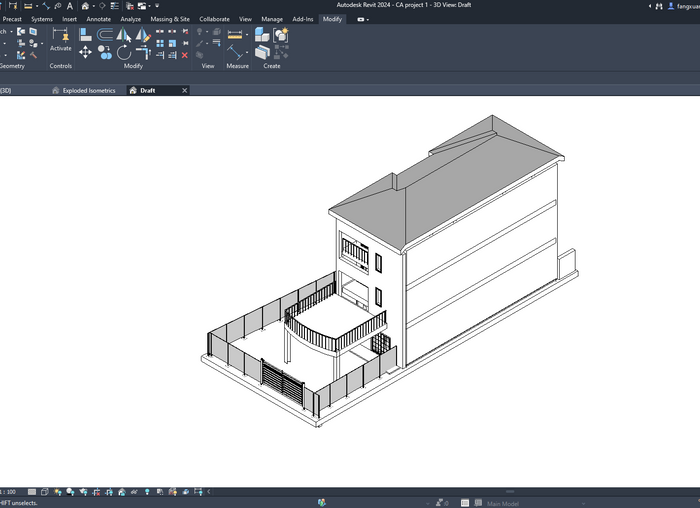Open 3D View dropdown arrow in quick access
The width and height of the screenshot is (700, 508).
click(93, 6)
